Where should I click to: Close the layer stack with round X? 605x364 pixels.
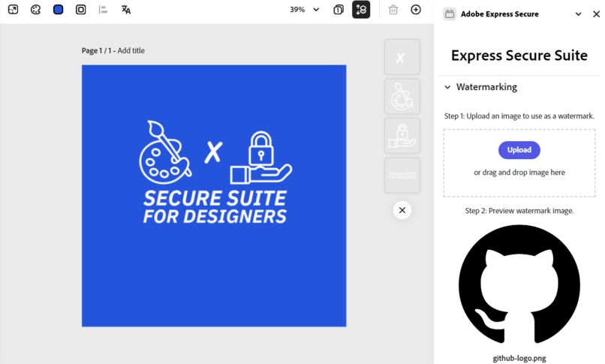[402, 210]
